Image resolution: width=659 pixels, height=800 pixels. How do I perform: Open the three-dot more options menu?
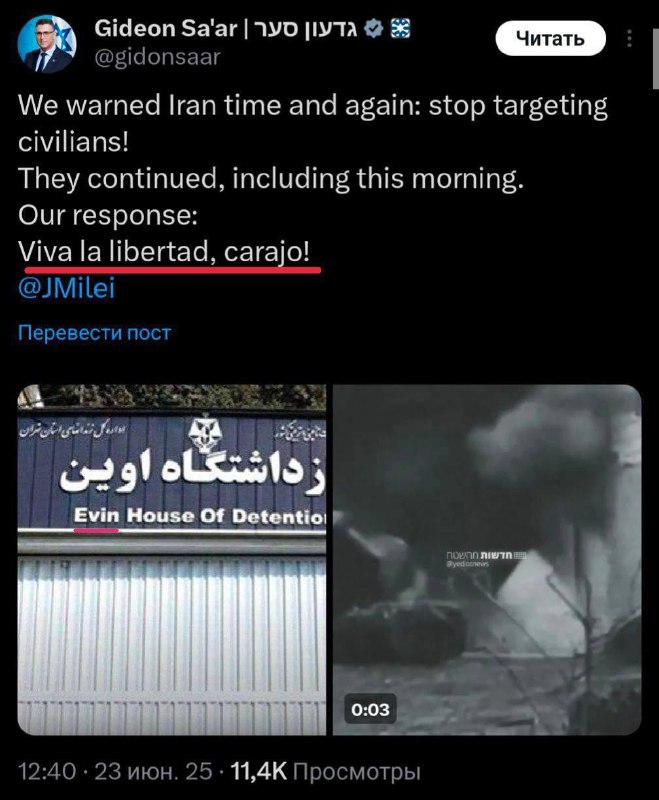[630, 38]
